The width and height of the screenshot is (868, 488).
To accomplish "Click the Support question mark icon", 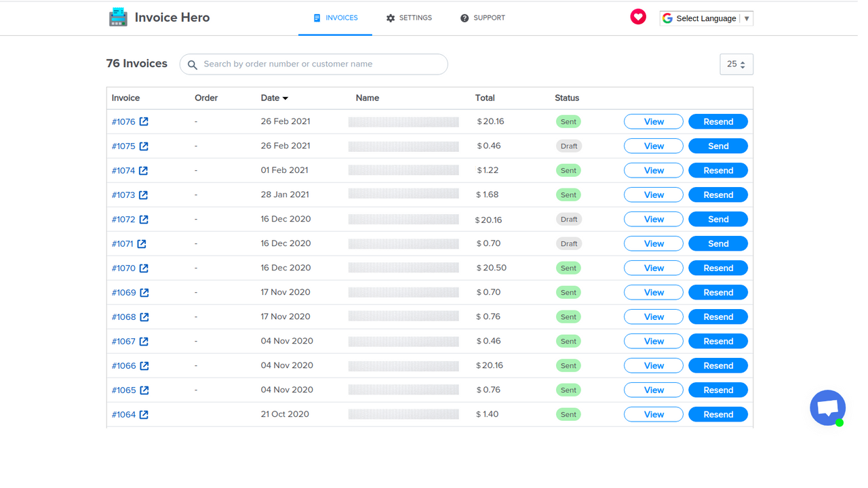I will coord(465,18).
